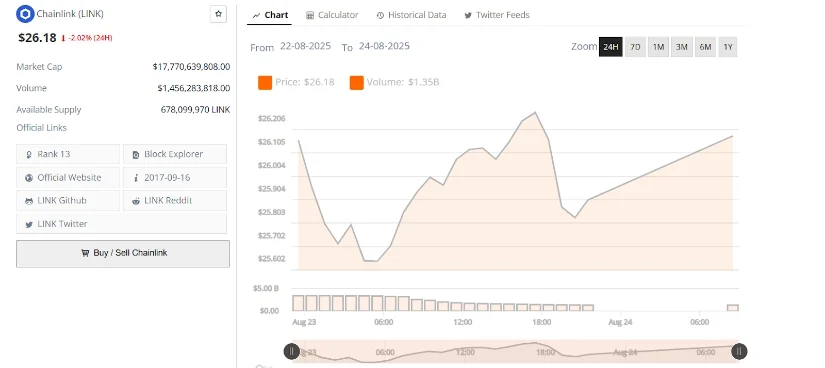Viewport: 825px width, 368px height.
Task: Select the 24H zoom range
Action: (x=610, y=47)
